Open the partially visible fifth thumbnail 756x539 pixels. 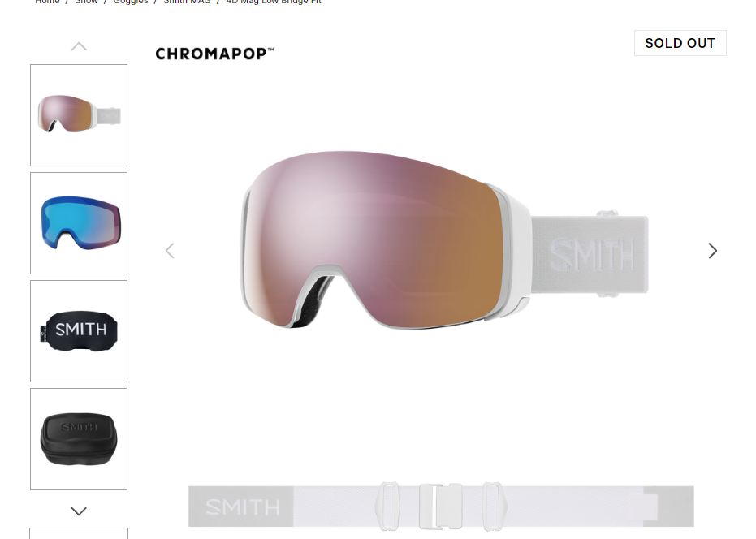tap(79, 533)
